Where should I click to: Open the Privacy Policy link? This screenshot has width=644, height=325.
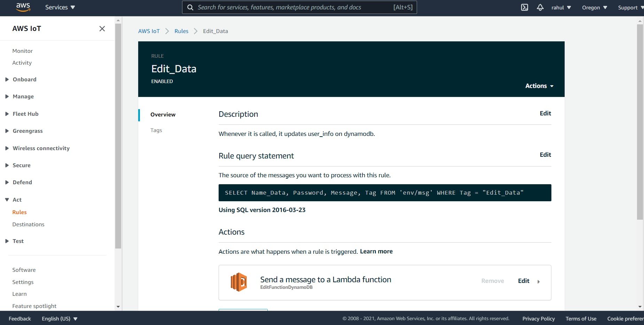539,319
